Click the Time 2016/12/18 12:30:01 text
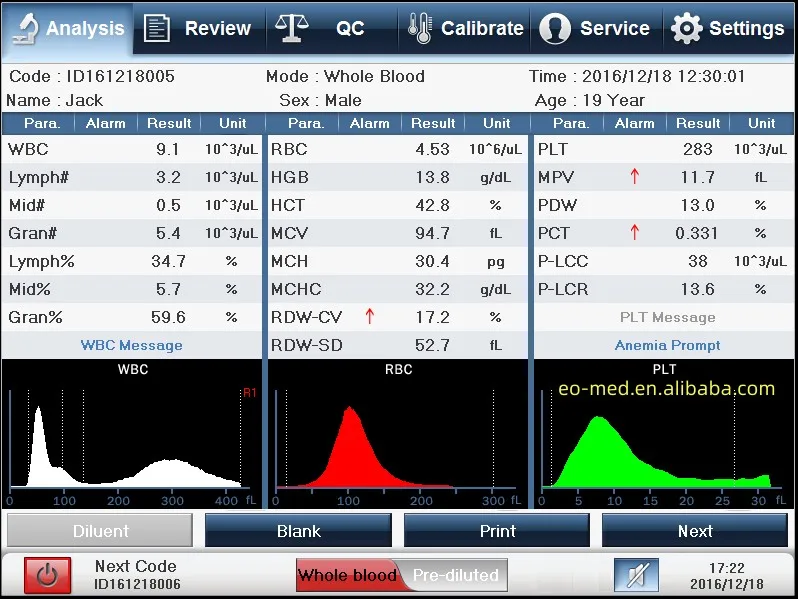 (637, 76)
